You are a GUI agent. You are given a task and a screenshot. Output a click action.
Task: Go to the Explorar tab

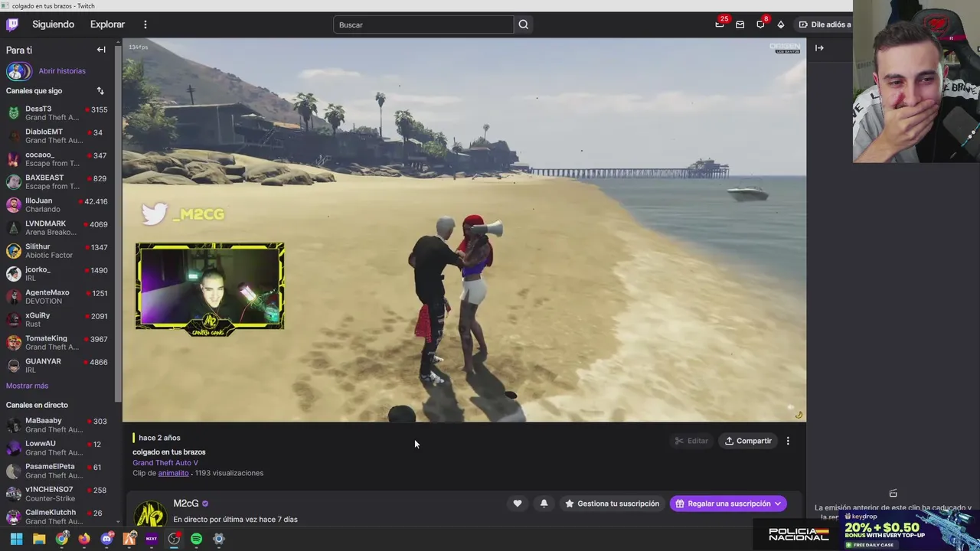point(107,24)
